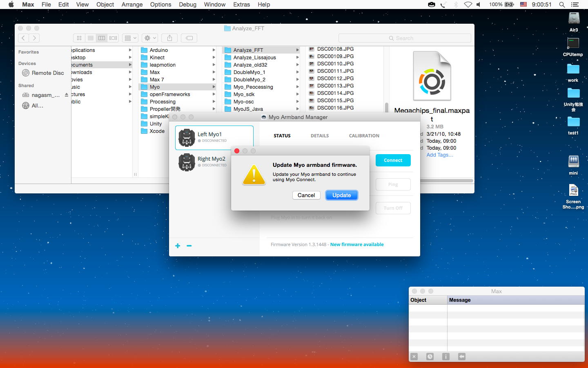Expand the Analyze_Lissajous folder arrow
This screenshot has width=588, height=368.
tap(297, 58)
